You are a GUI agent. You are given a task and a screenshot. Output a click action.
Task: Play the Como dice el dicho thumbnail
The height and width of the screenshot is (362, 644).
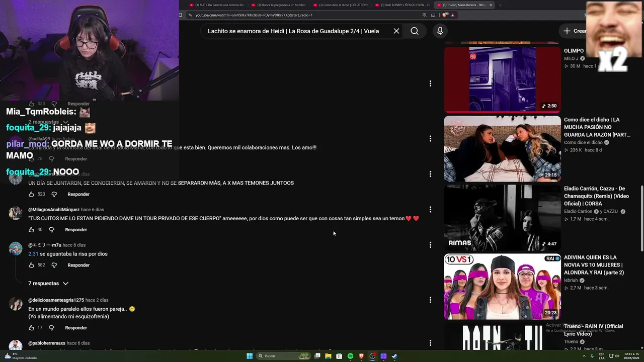[502, 149]
